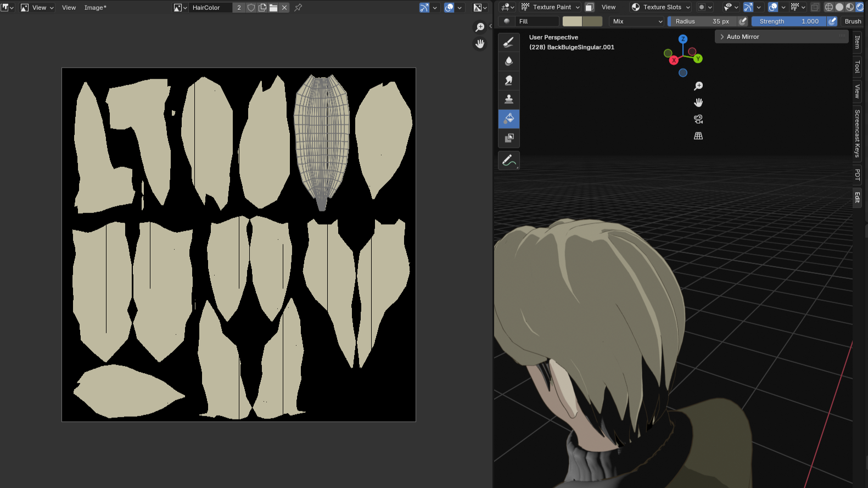The image size is (868, 488).
Task: Toggle pin image icon
Action: [298, 8]
